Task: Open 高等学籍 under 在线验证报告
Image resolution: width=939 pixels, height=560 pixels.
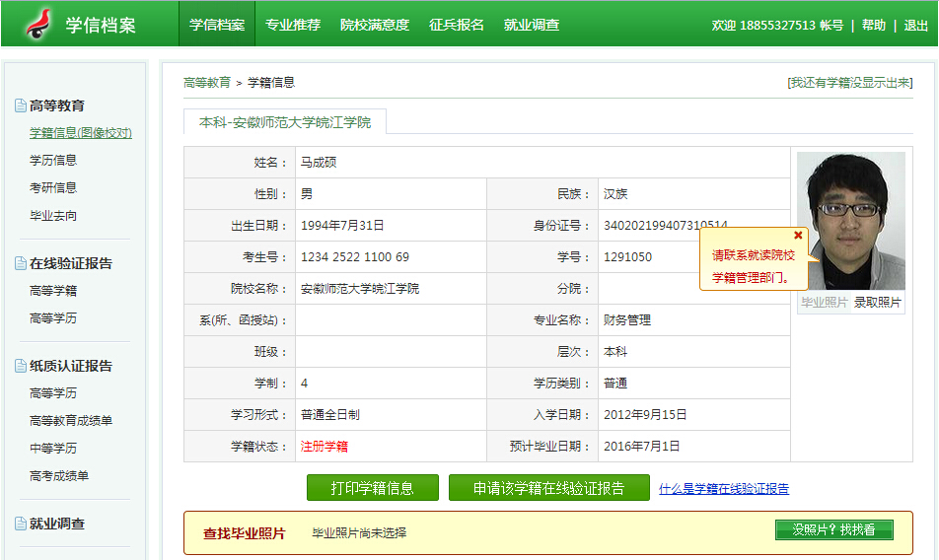Action: [x=53, y=291]
